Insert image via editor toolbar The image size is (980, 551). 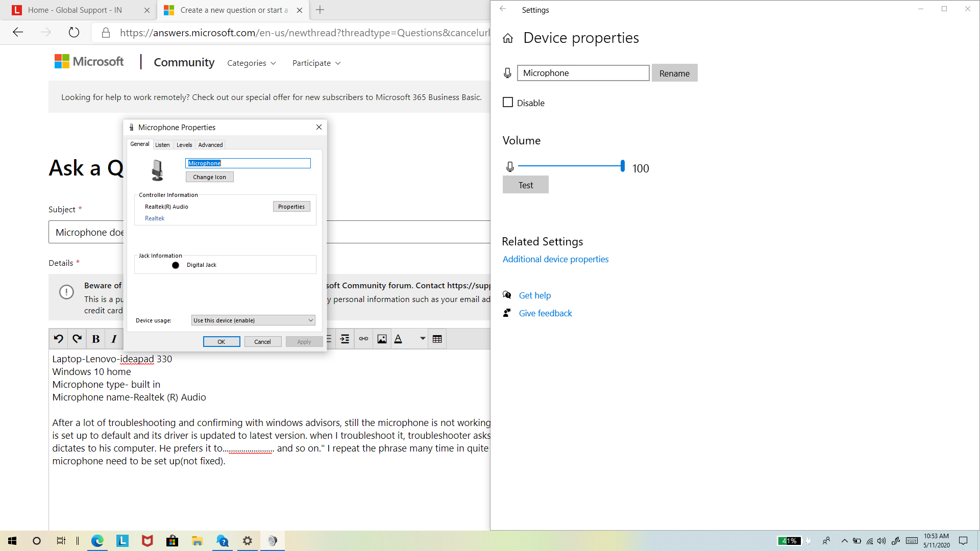click(382, 339)
